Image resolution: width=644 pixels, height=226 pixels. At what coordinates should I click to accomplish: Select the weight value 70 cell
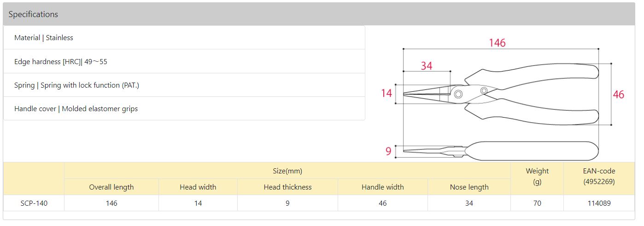[x=537, y=203]
